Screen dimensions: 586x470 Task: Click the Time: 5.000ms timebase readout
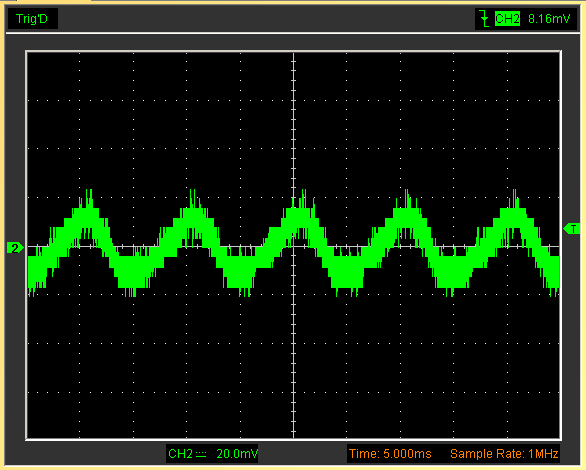[390, 454]
